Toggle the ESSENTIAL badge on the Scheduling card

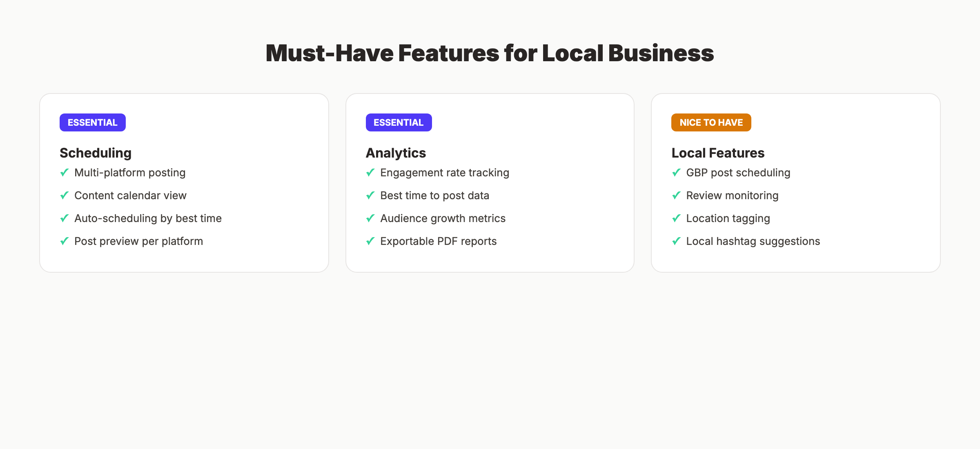click(92, 122)
